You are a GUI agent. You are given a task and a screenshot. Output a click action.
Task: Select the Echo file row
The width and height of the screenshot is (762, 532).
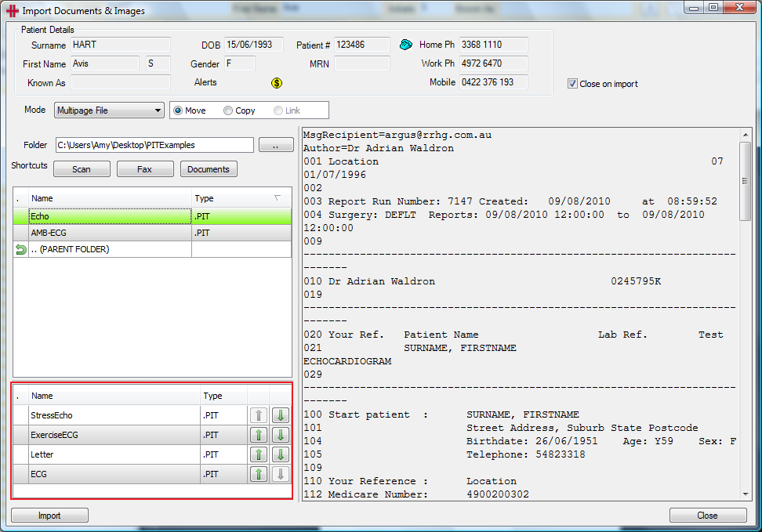click(x=152, y=217)
